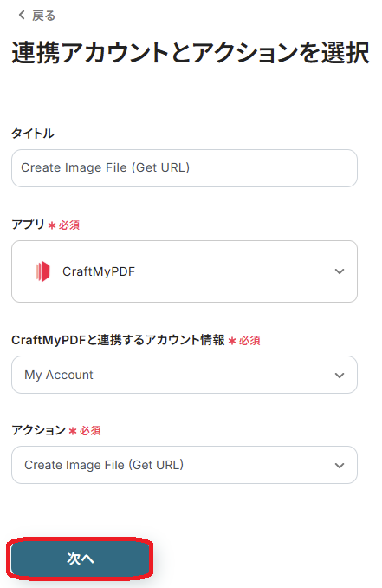The height and width of the screenshot is (588, 382).
Task: Go back via the 戻る link
Action: click(x=36, y=16)
